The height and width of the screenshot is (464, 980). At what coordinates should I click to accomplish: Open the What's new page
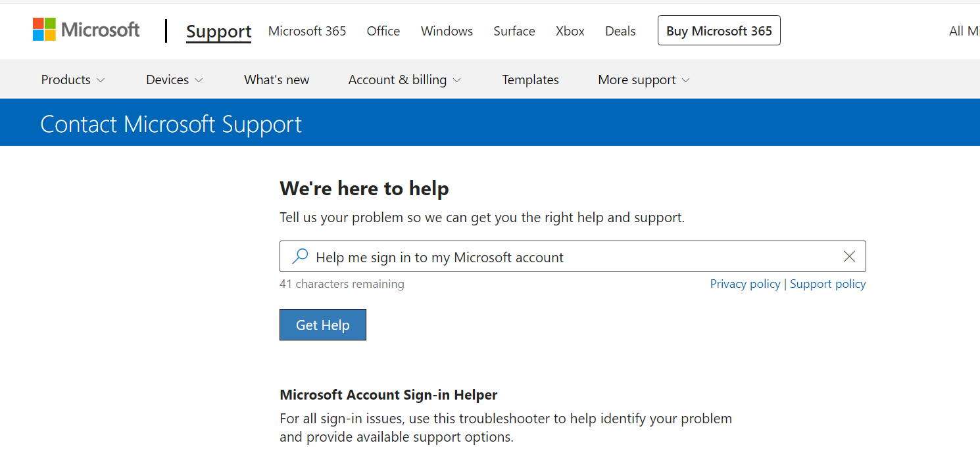click(277, 80)
